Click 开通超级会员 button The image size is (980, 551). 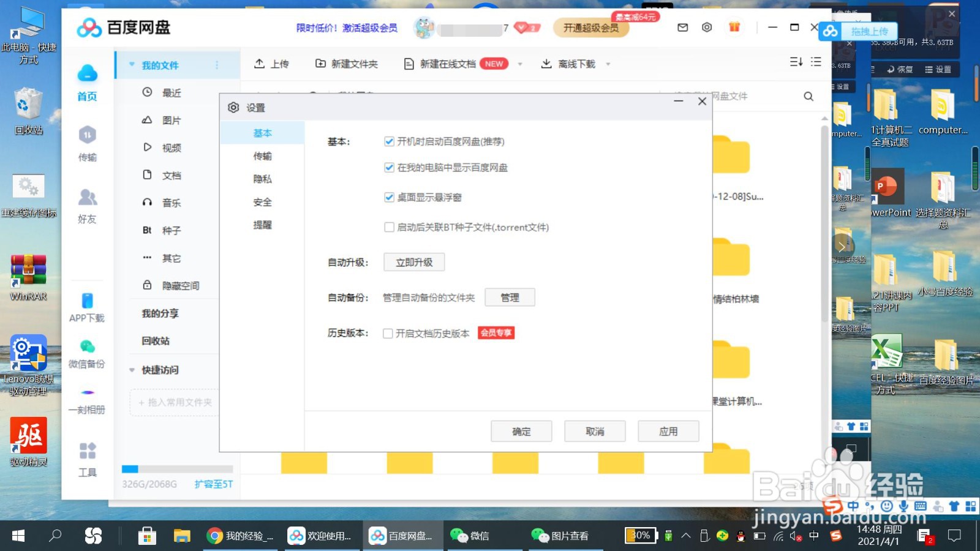click(591, 28)
